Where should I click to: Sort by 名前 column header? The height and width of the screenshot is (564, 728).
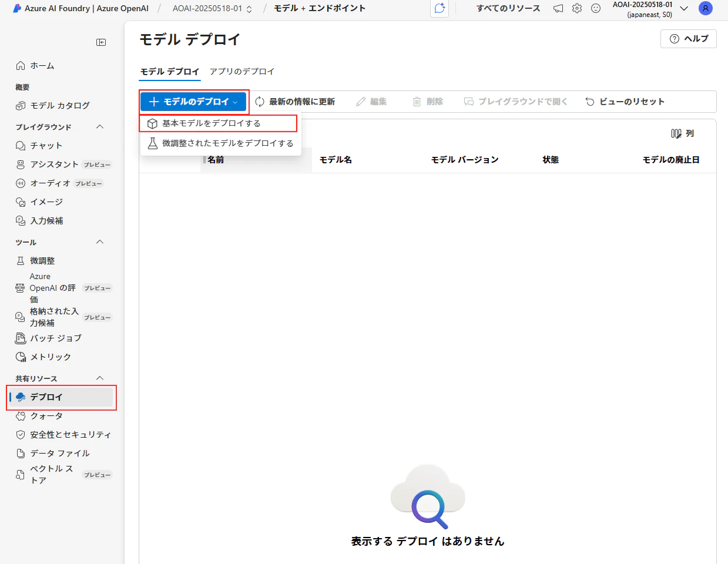(x=216, y=160)
